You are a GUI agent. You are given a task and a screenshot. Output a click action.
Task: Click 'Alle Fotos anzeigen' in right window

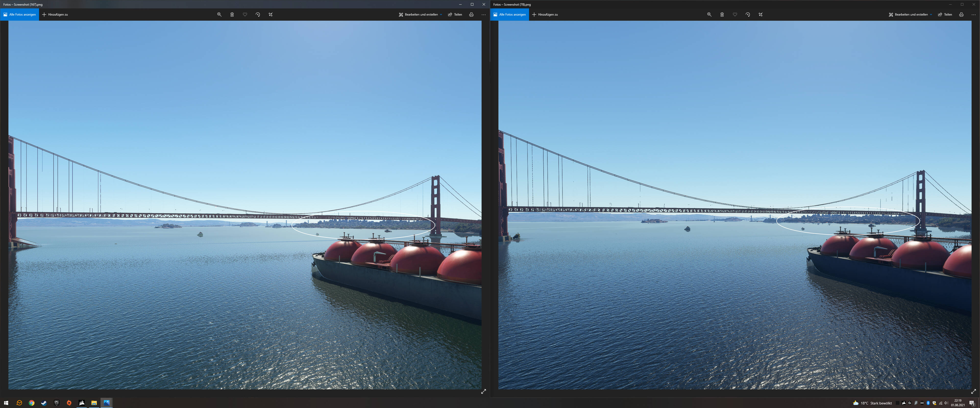click(x=510, y=15)
